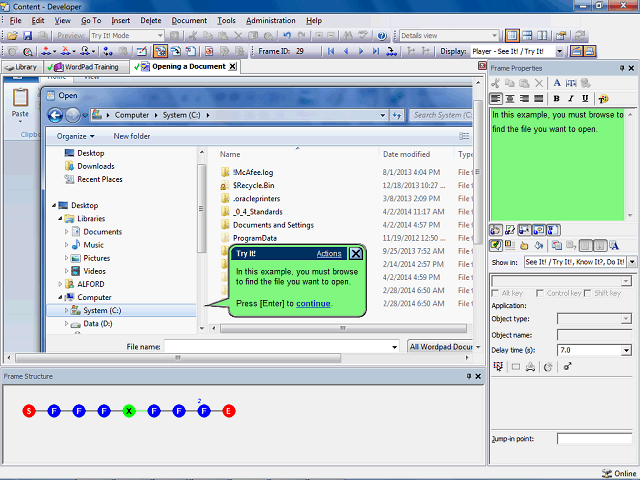Click the create action area icon
This screenshot has width=640, height=480.
click(x=498, y=367)
